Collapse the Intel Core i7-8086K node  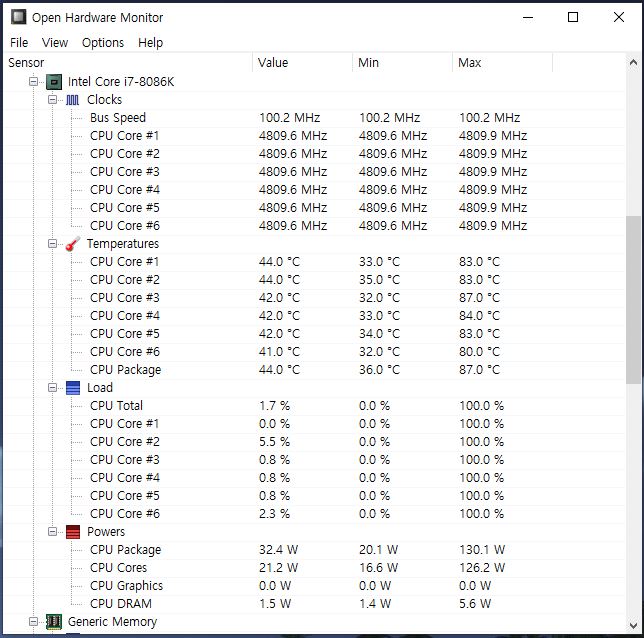(34, 82)
